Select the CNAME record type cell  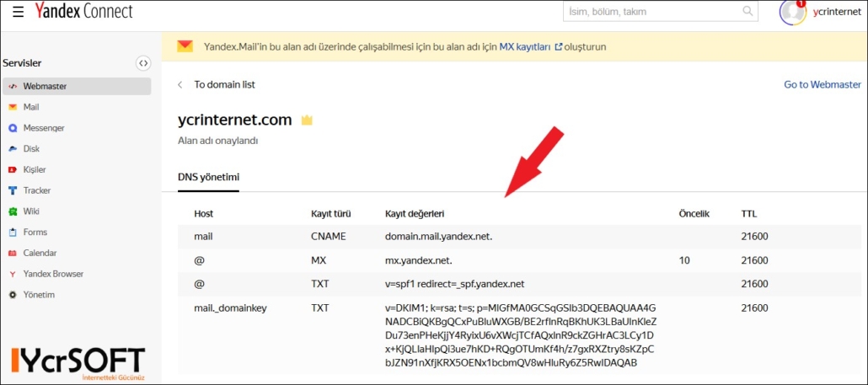coord(329,236)
